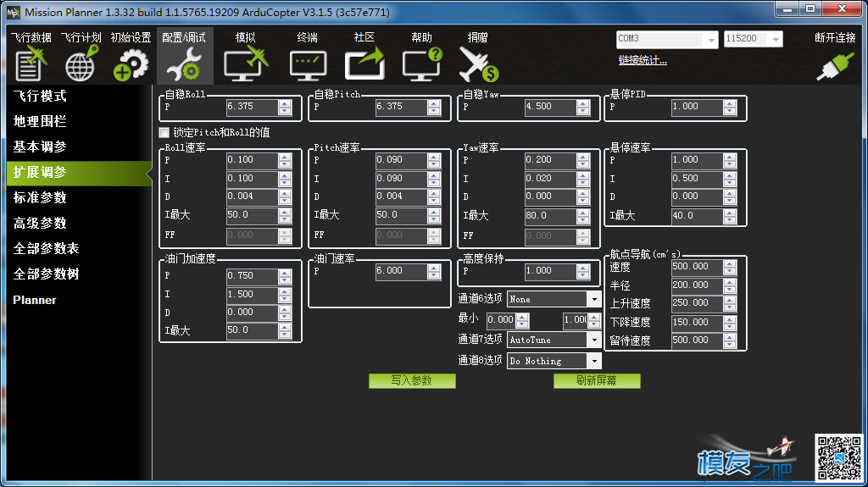The image size is (868, 487).
Task: Click the 留待速度 value field
Action: point(697,340)
